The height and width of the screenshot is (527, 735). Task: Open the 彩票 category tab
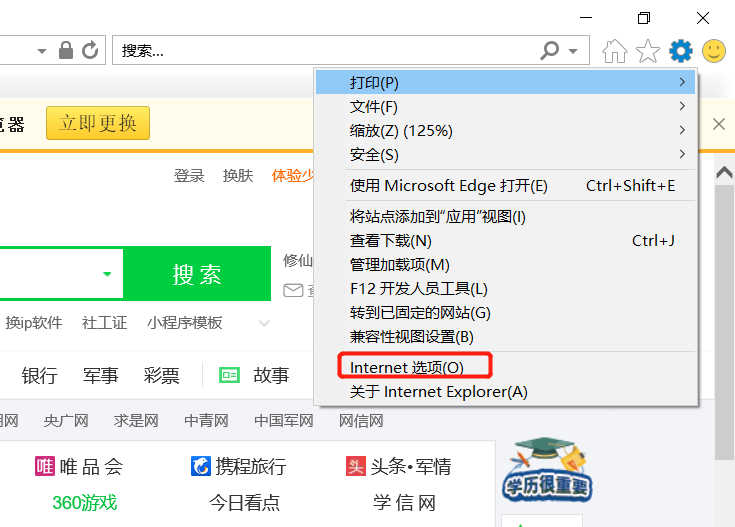point(161,376)
